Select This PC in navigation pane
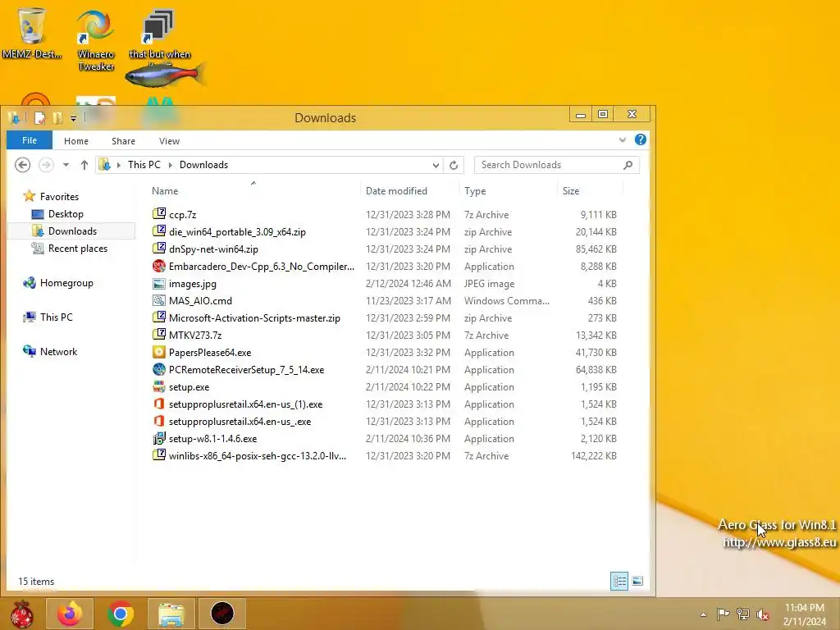The height and width of the screenshot is (630, 840). pyautogui.click(x=57, y=317)
